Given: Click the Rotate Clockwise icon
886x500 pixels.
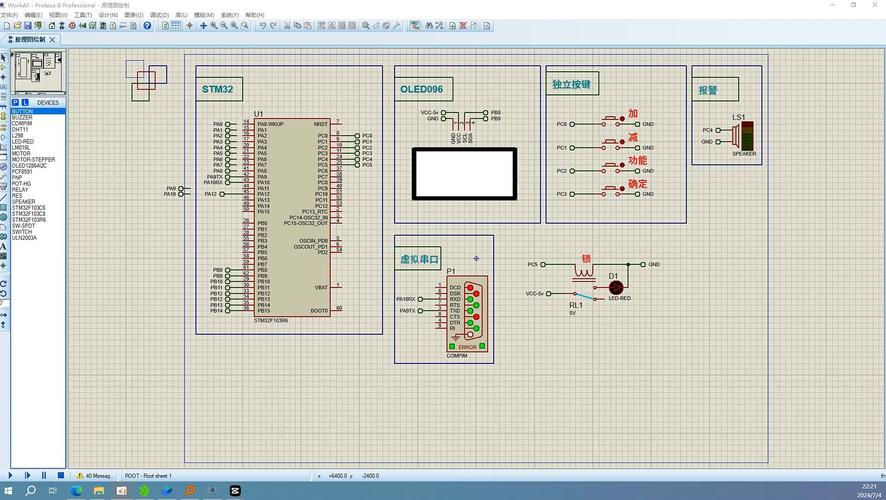Looking at the screenshot, I should [3, 284].
